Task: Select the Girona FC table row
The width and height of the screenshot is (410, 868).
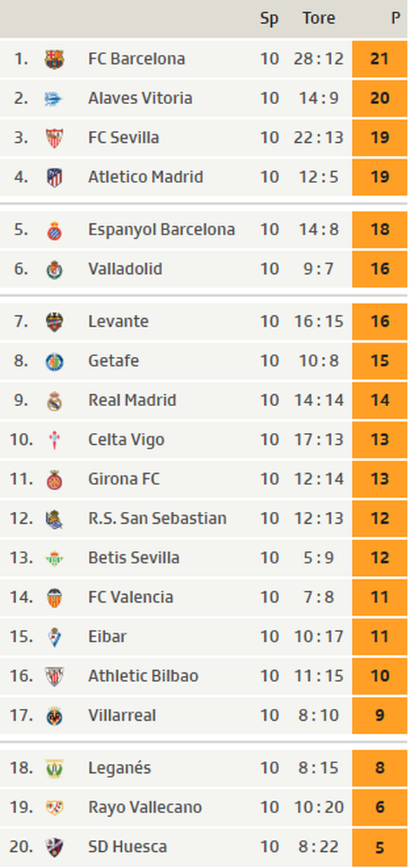Action: [204, 479]
